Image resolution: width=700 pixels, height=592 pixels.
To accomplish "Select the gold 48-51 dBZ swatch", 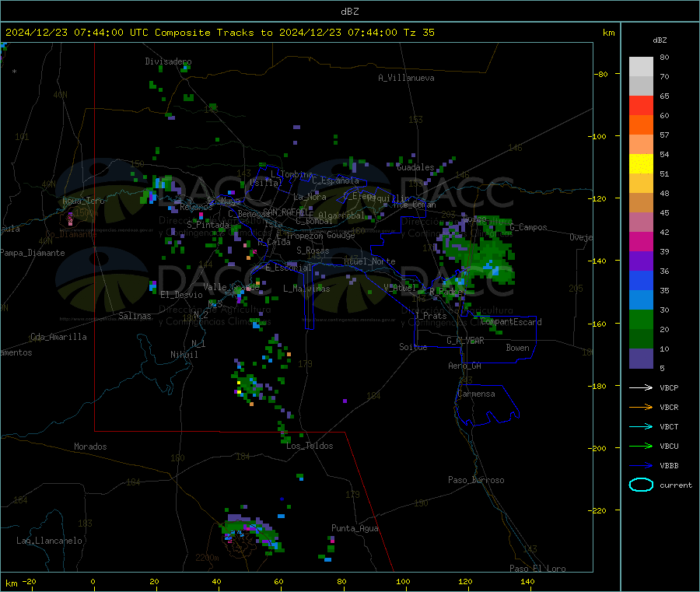I will pos(641,184).
